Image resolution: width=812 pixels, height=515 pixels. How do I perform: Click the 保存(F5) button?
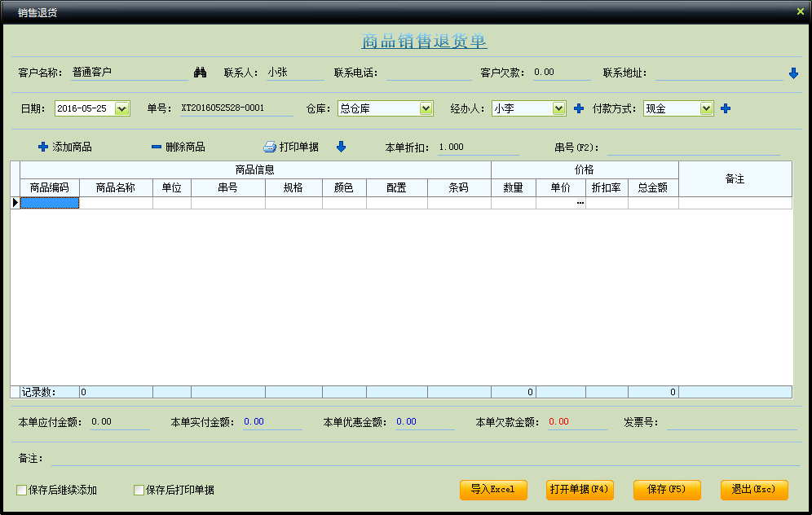(667, 490)
